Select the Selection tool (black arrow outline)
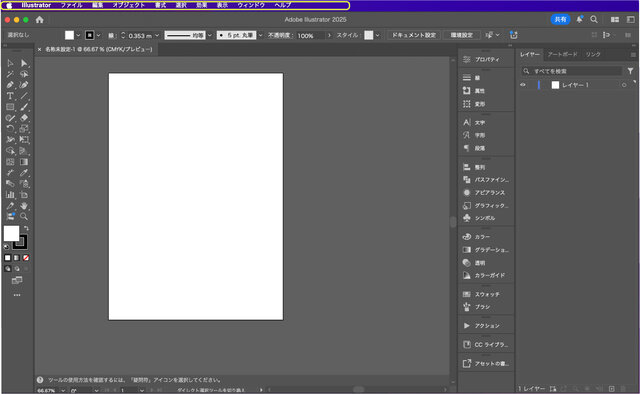640x394 pixels. [x=10, y=63]
